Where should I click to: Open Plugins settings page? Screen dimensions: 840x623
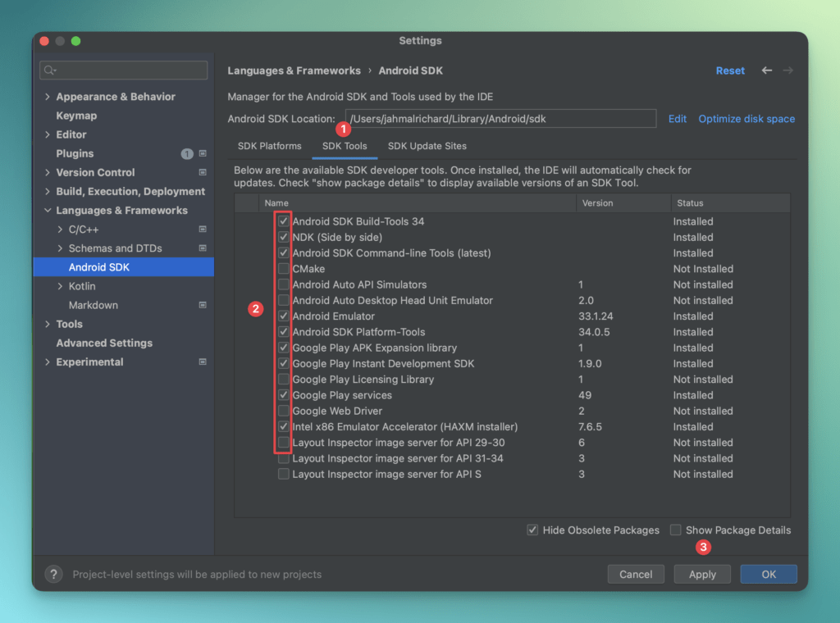[75, 153]
